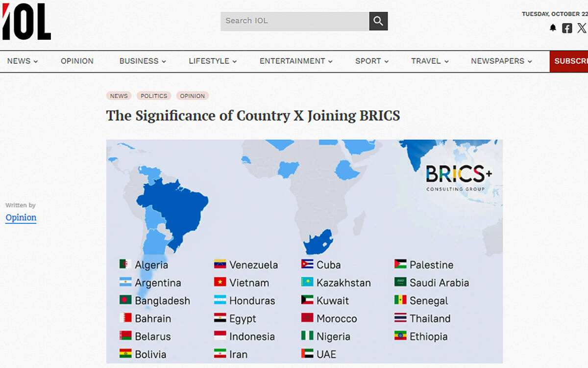The height and width of the screenshot is (368, 588).
Task: Open the Sport menu
Action: (371, 61)
